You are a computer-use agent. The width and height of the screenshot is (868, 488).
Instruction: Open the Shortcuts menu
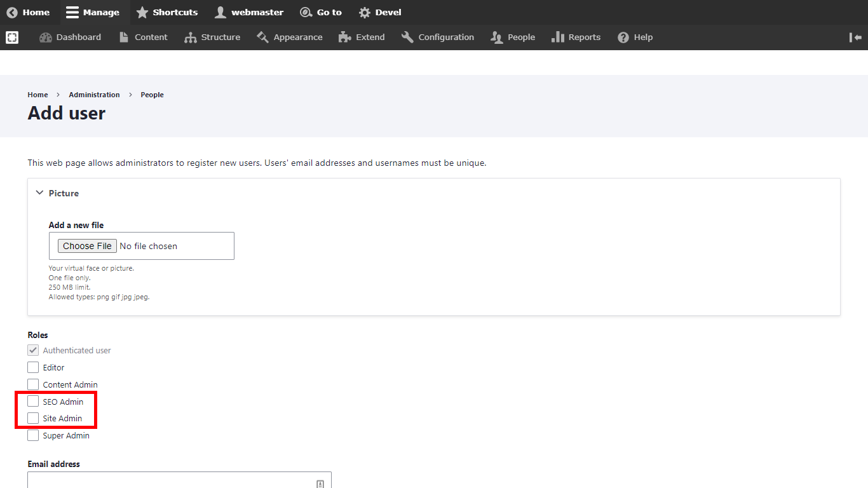coord(167,13)
